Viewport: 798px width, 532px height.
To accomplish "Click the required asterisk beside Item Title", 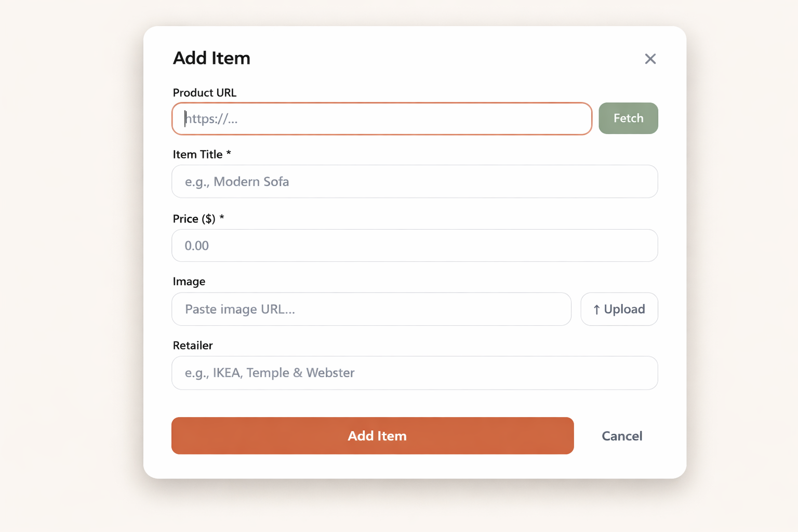I will [x=229, y=154].
